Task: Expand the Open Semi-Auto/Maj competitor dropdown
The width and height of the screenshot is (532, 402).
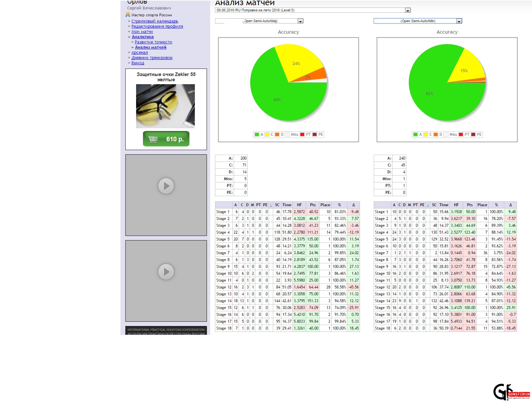Action: (300, 21)
